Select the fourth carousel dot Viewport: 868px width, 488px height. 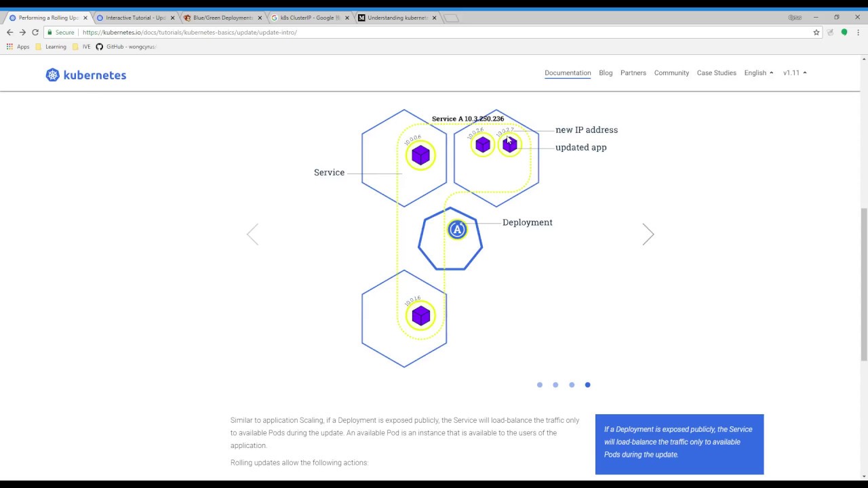587,385
